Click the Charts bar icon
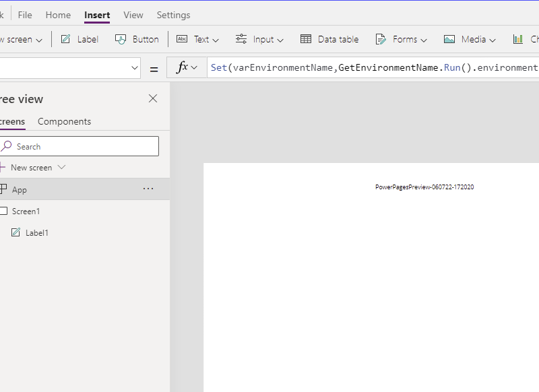 [x=518, y=39]
